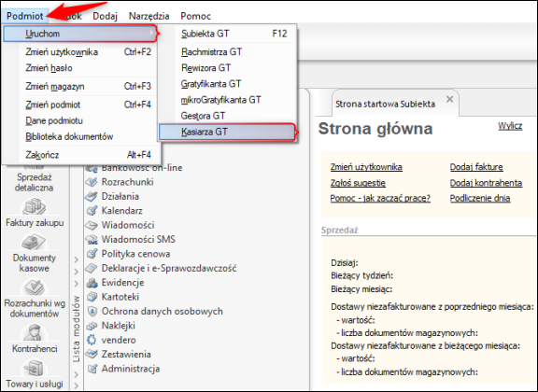
Task: Close the Strona startowa Subiekta tab
Action: (x=449, y=100)
